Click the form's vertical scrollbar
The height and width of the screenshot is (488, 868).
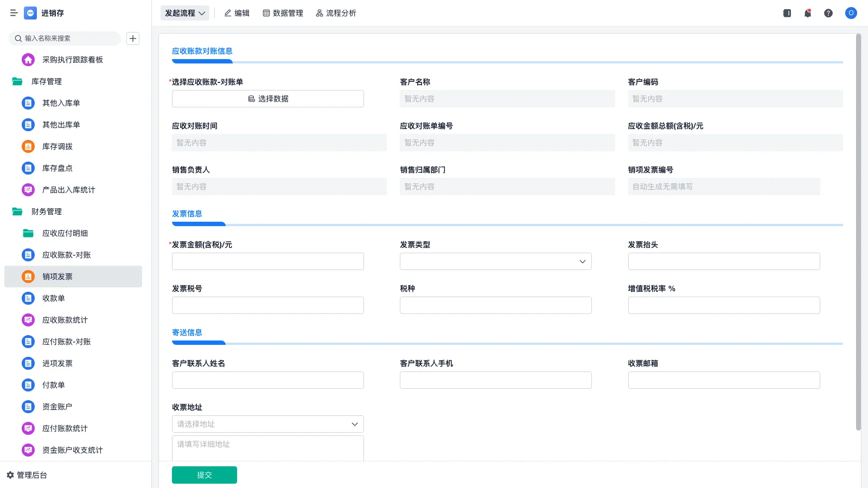pos(858,232)
